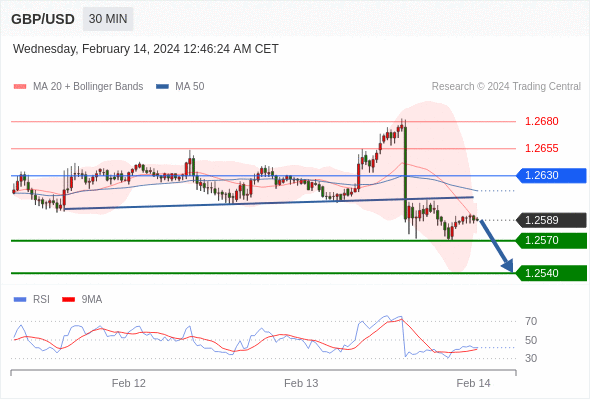
Task: Click the RSI 70 level label
Action: 531,321
